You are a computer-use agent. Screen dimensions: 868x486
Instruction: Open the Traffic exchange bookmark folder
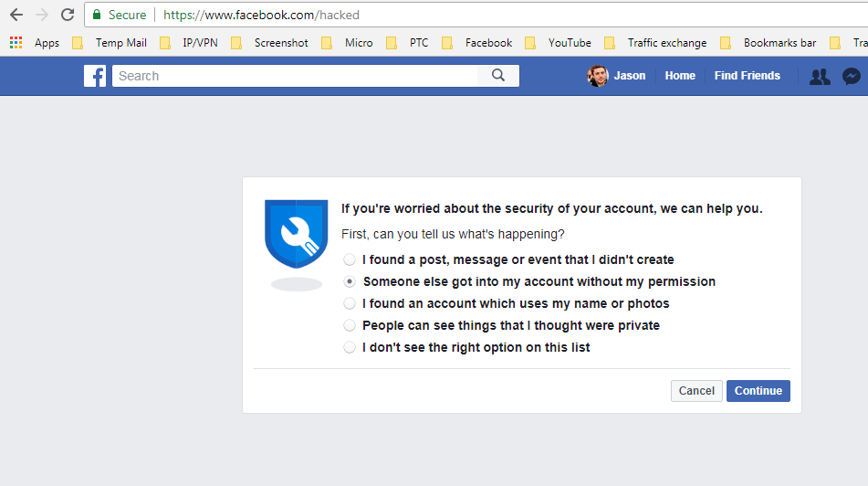(x=656, y=43)
